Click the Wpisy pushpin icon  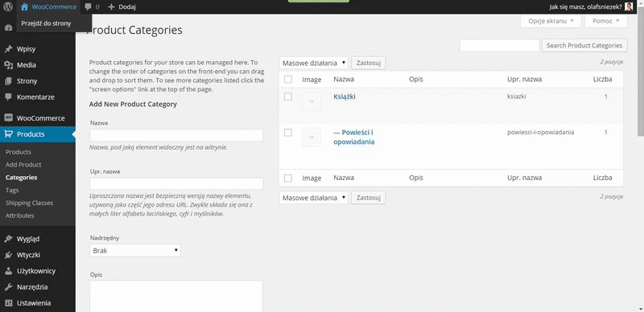click(x=8, y=49)
